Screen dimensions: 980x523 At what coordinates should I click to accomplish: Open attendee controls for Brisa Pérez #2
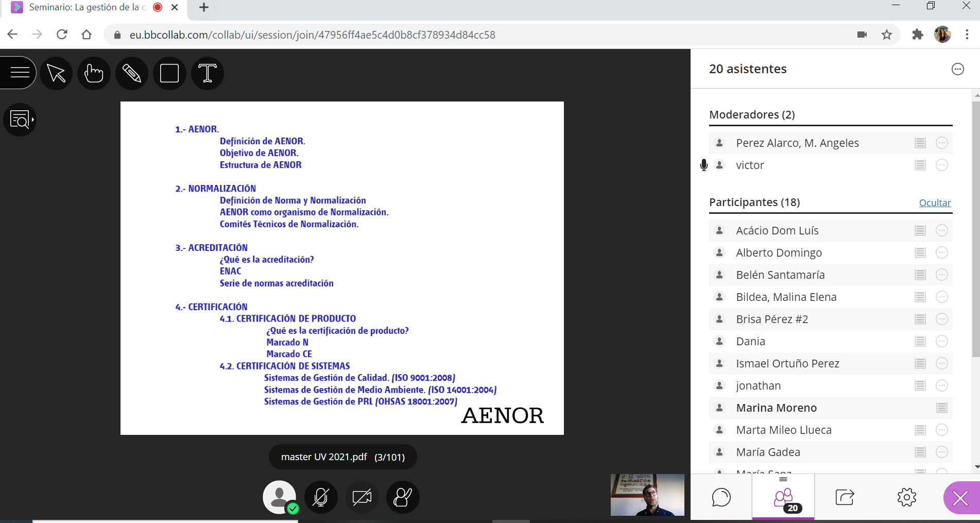click(941, 319)
